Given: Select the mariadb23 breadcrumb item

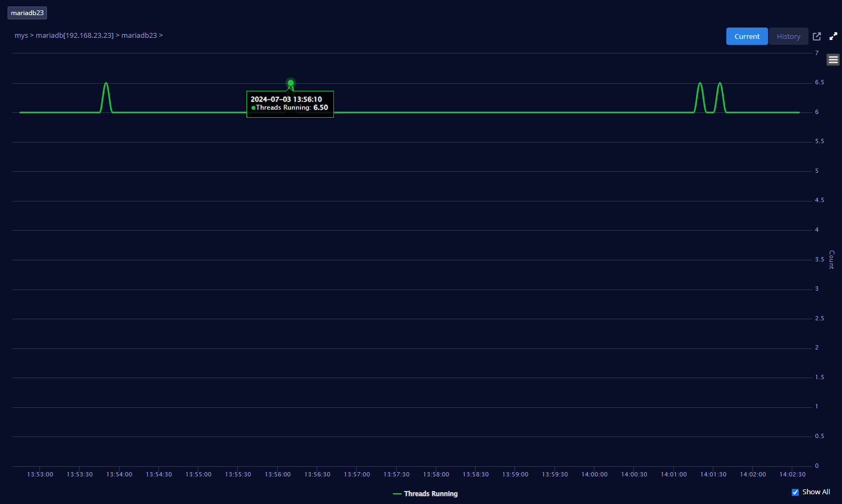Looking at the screenshot, I should 139,36.
